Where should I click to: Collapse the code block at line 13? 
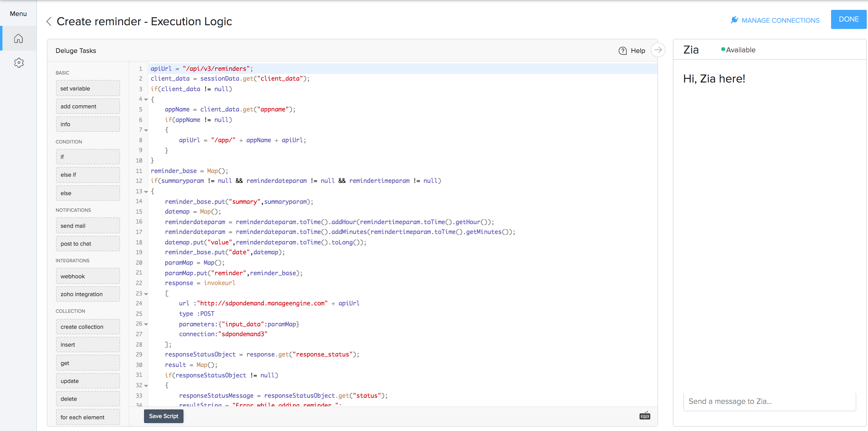tap(146, 191)
